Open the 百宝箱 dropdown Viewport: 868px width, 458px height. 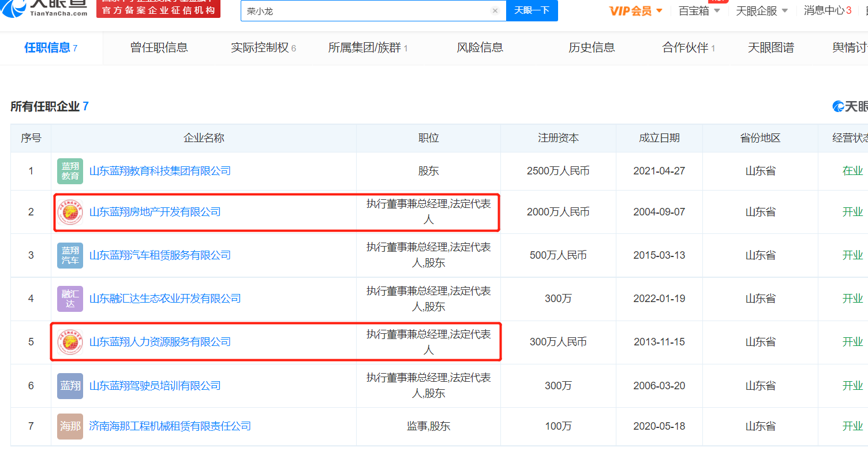tap(699, 11)
